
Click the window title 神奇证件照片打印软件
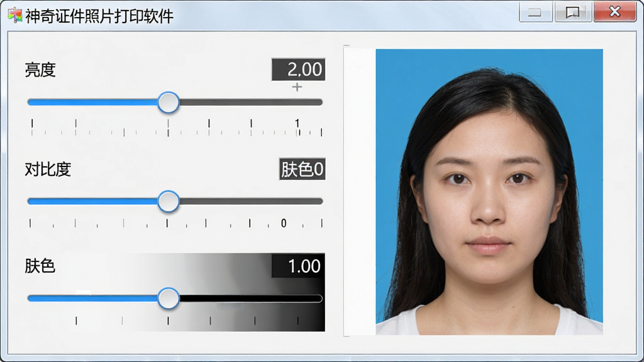coord(99,16)
